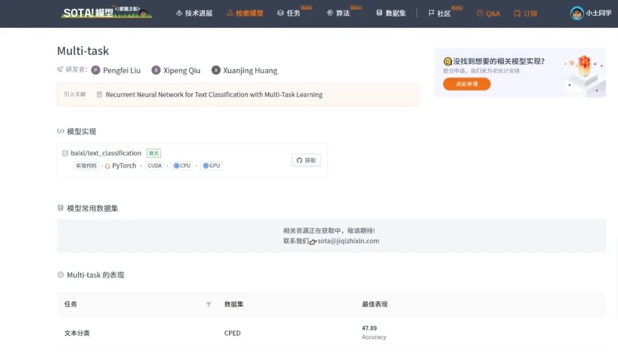
Task: Click the 任务 layered icon in the navbar
Action: coord(281,13)
